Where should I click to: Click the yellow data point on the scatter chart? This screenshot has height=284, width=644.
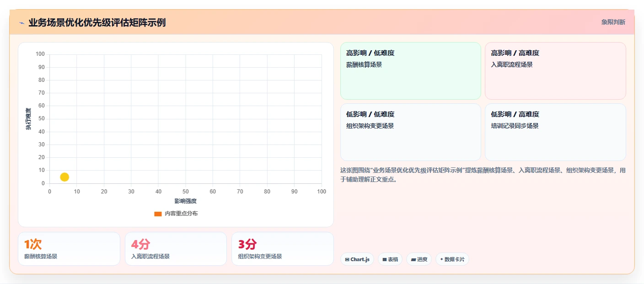64,177
